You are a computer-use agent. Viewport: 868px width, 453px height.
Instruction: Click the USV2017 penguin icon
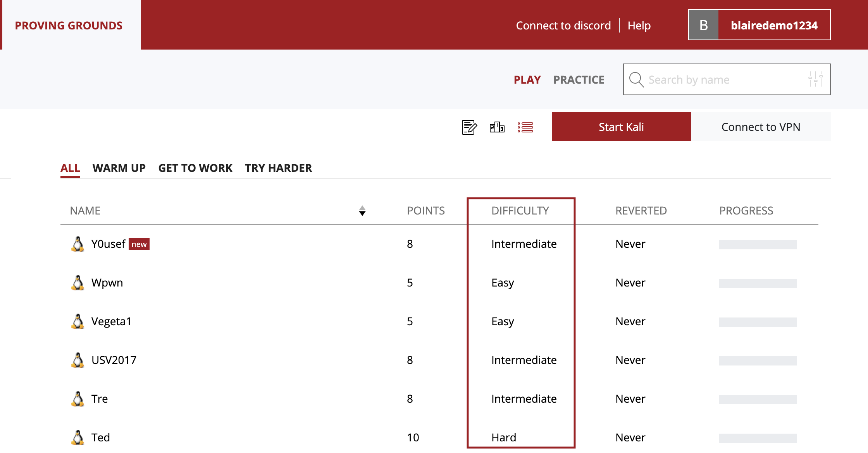pos(78,360)
